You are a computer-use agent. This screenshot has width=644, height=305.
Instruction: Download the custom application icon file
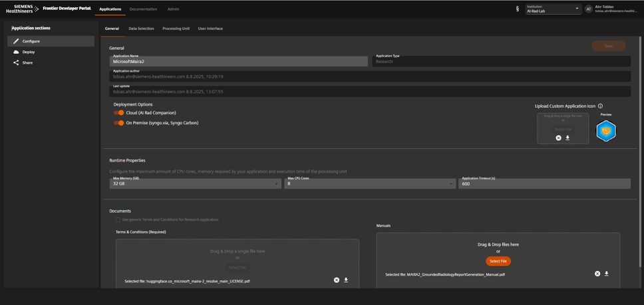(567, 138)
